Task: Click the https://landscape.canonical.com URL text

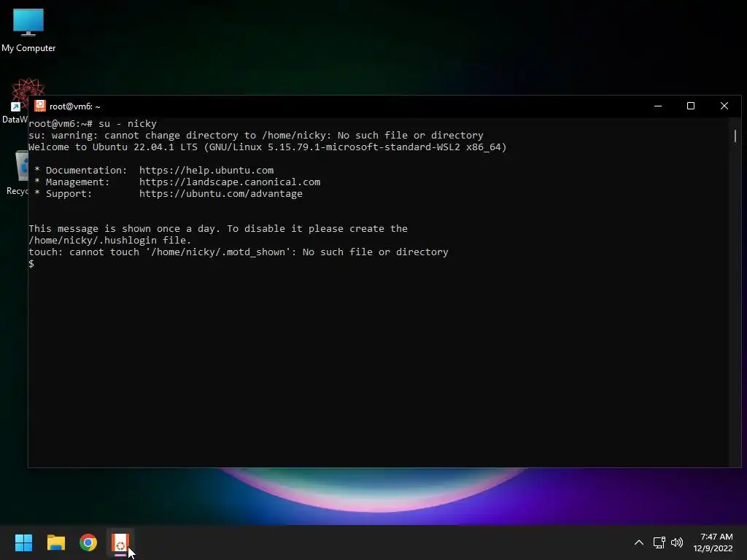Action: (230, 182)
